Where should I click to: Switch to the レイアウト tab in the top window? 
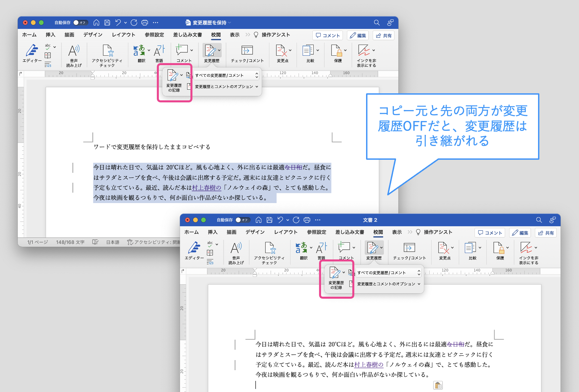[123, 35]
